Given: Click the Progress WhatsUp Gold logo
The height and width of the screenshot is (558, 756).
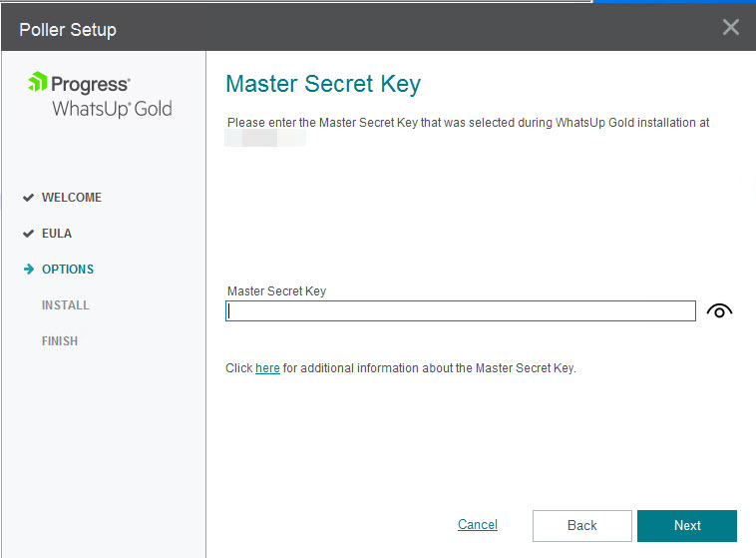Looking at the screenshot, I should pyautogui.click(x=100, y=95).
